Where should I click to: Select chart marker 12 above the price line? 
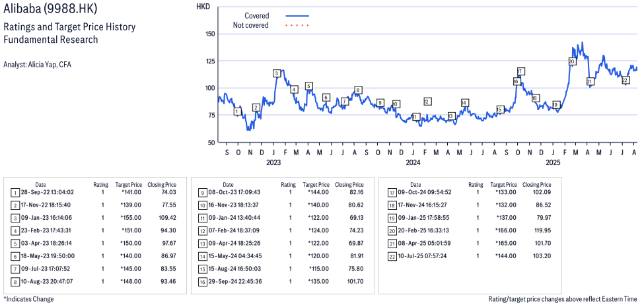click(x=427, y=102)
